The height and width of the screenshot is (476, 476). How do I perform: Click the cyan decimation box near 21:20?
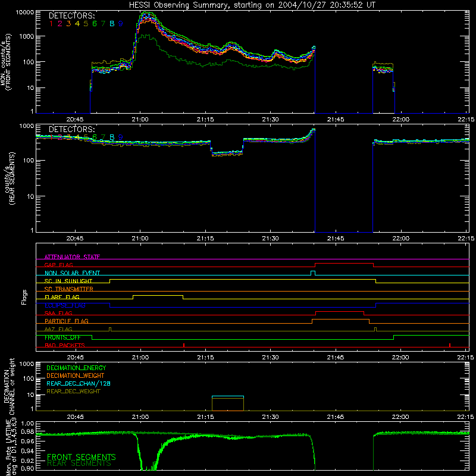click(228, 396)
